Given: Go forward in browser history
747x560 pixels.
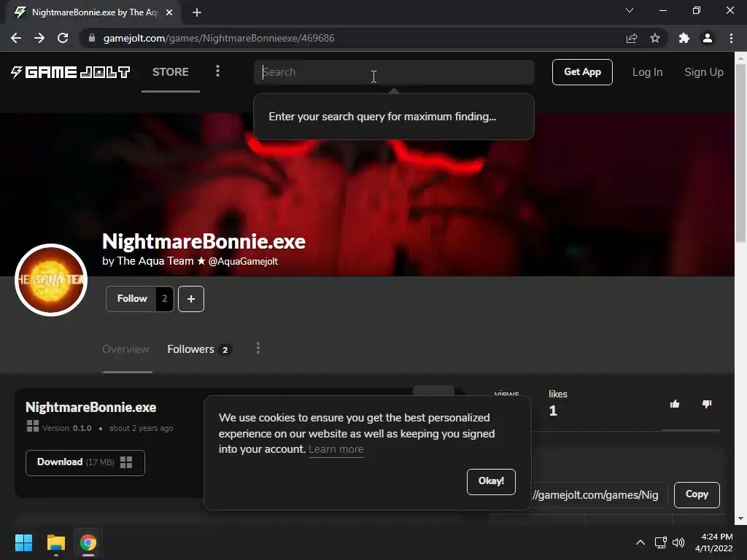Looking at the screenshot, I should point(39,38).
